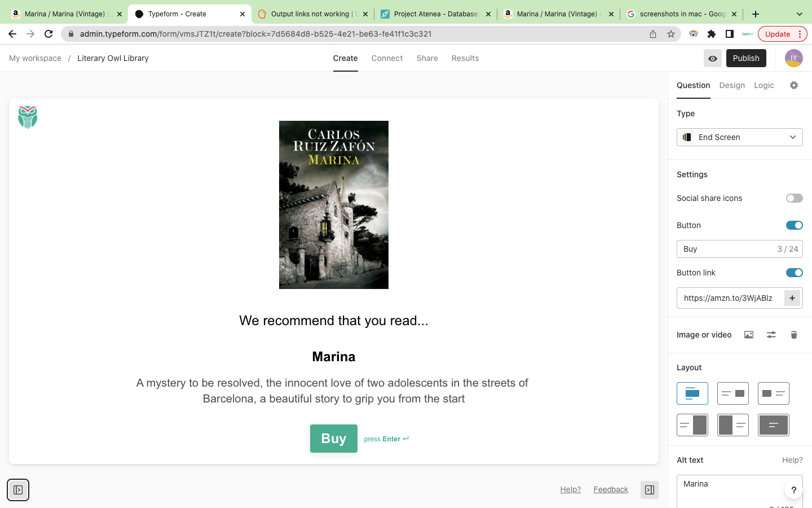The image size is (812, 508).
Task: Switch to the Output links not working tab
Action: coord(313,14)
